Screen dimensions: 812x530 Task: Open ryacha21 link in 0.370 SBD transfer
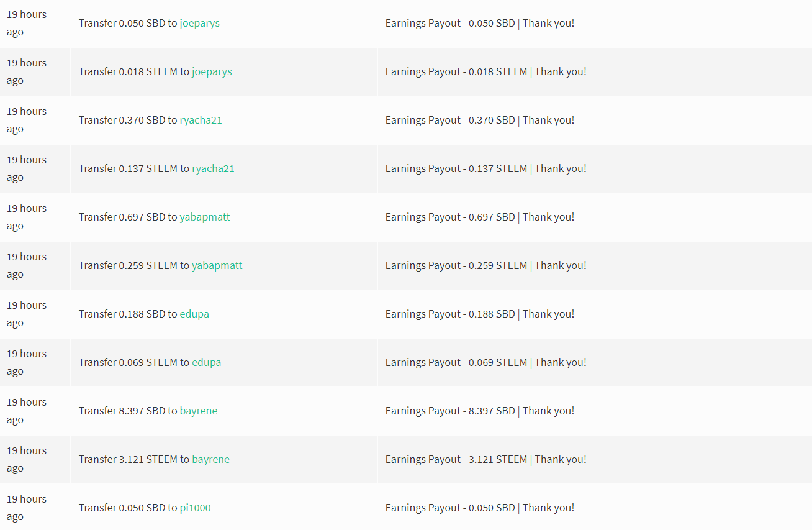(201, 121)
